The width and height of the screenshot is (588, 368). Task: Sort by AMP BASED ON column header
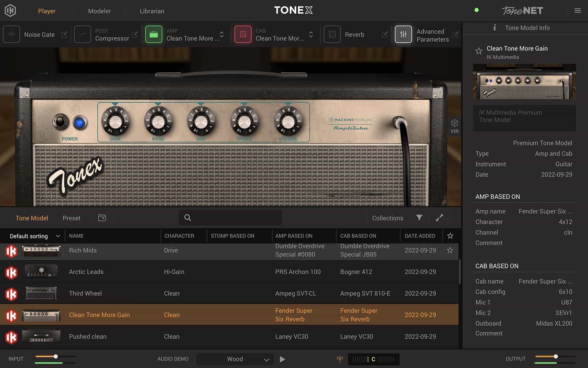[294, 236]
